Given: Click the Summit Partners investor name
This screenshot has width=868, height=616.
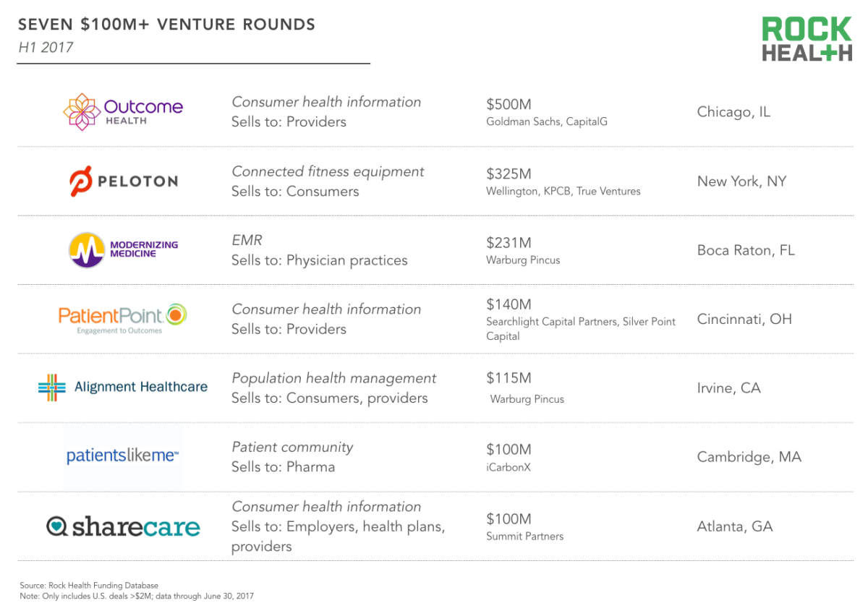Looking at the screenshot, I should (524, 536).
